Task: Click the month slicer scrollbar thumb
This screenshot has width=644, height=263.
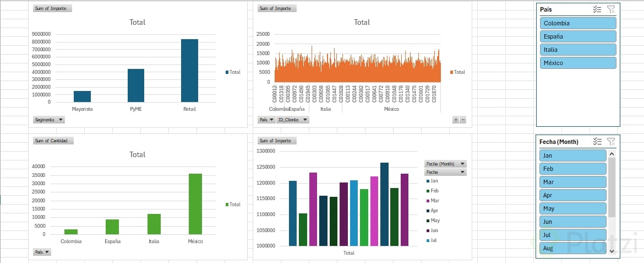Action: pos(612,187)
